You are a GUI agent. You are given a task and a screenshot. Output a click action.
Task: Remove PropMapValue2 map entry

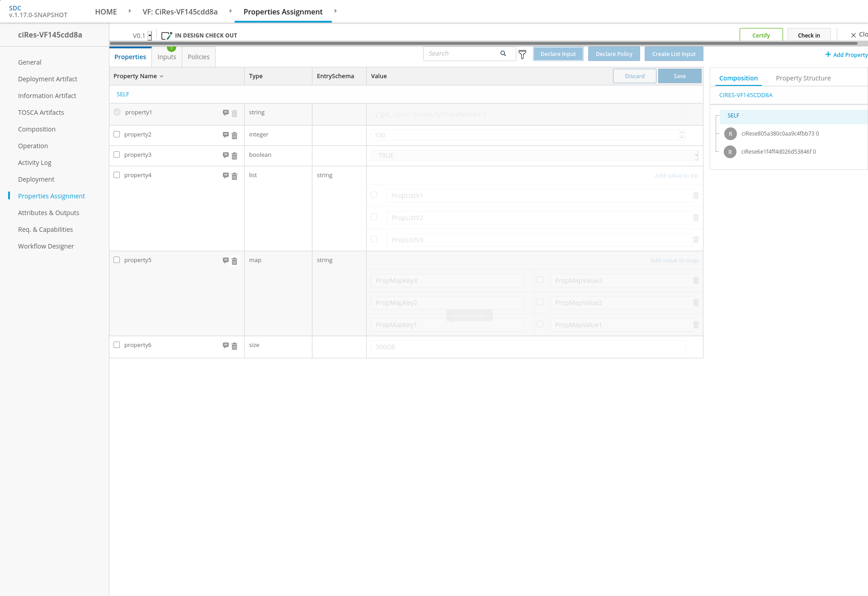(x=696, y=303)
